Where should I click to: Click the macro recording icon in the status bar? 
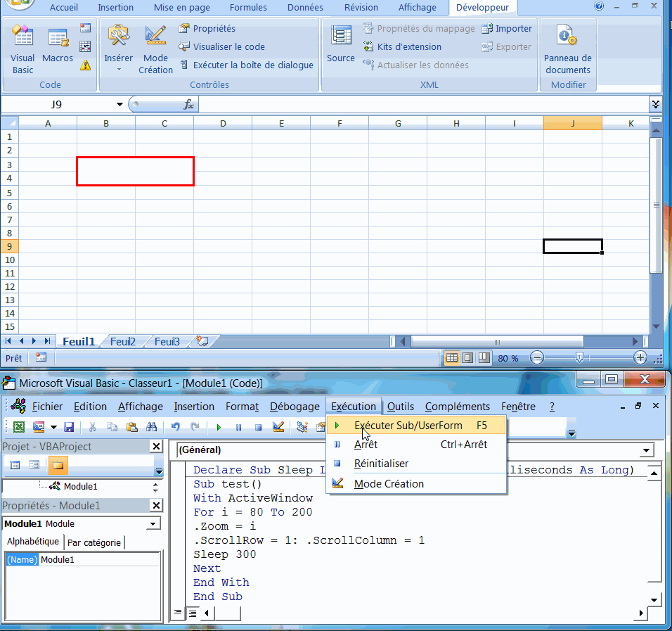pyautogui.click(x=41, y=357)
